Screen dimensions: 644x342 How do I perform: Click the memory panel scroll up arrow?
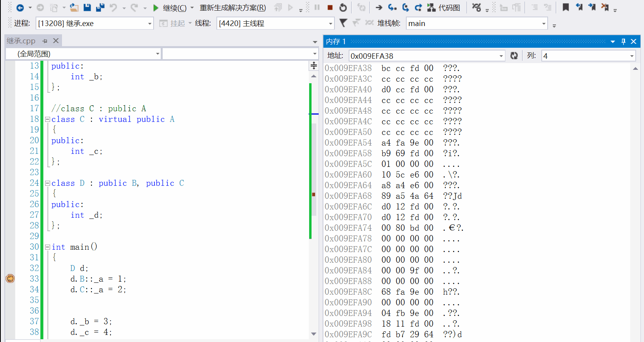[635, 69]
